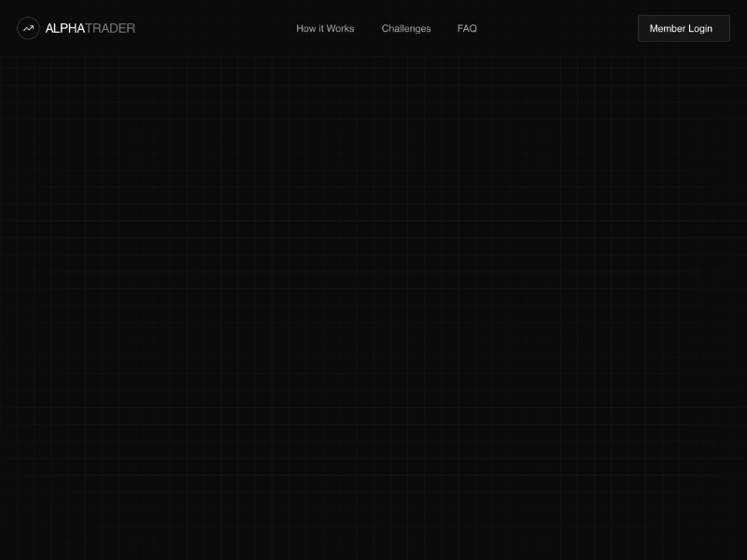
Task: Choose Challenges from the top navigation
Action: tap(406, 28)
